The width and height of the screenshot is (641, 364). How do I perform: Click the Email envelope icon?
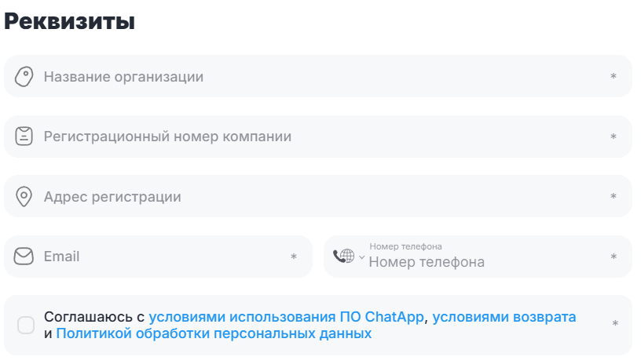24,257
